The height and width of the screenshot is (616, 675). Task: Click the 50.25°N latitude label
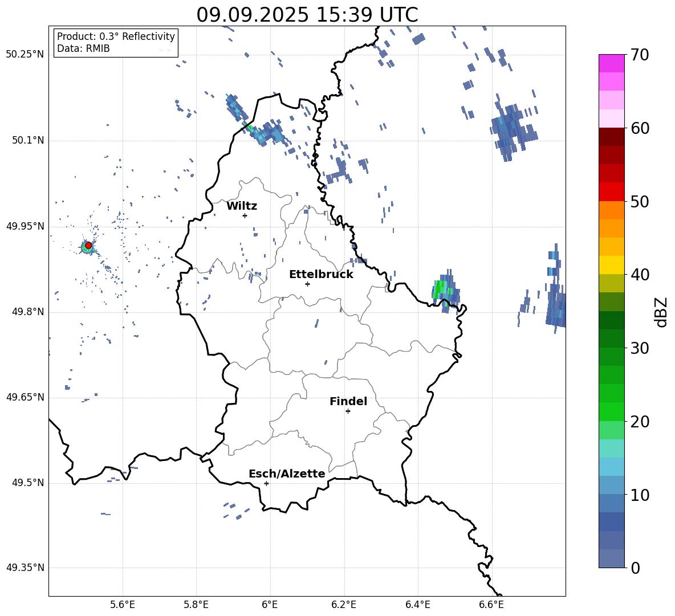coord(25,55)
